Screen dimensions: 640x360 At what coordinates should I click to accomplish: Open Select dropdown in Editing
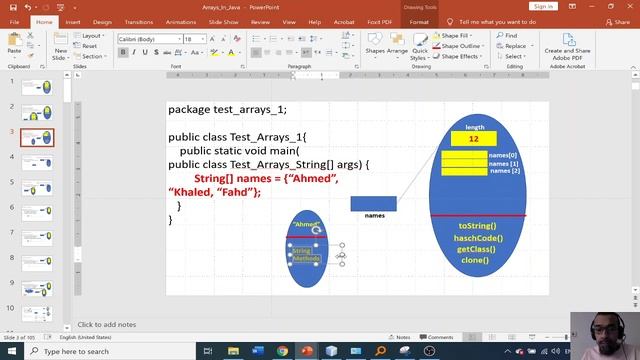(x=512, y=56)
